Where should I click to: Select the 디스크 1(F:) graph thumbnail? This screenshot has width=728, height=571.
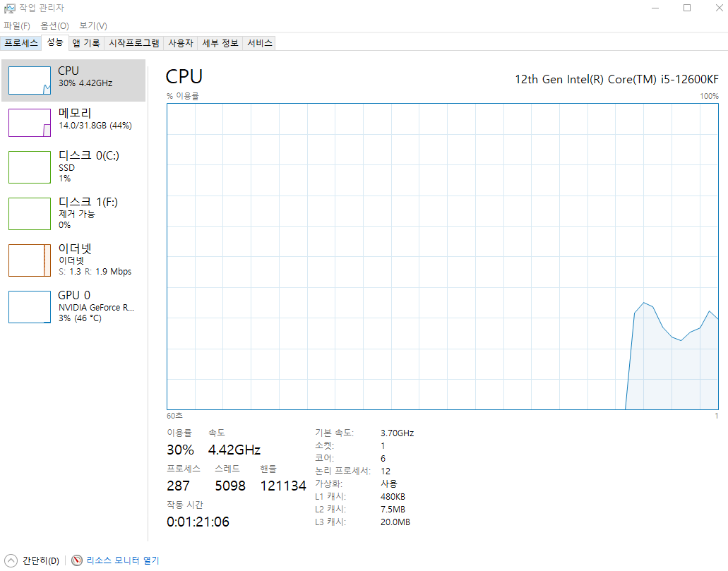[x=30, y=214]
